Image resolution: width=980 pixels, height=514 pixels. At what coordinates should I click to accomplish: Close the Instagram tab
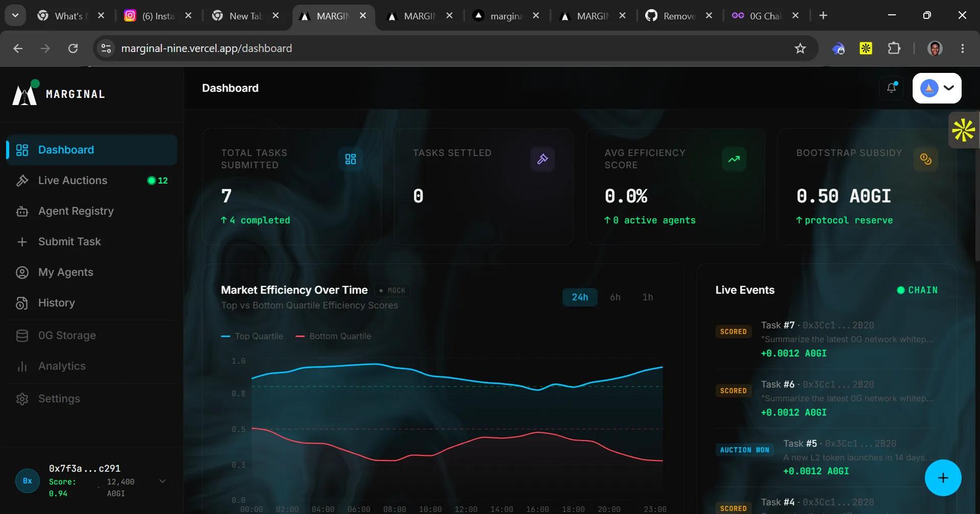coord(188,16)
